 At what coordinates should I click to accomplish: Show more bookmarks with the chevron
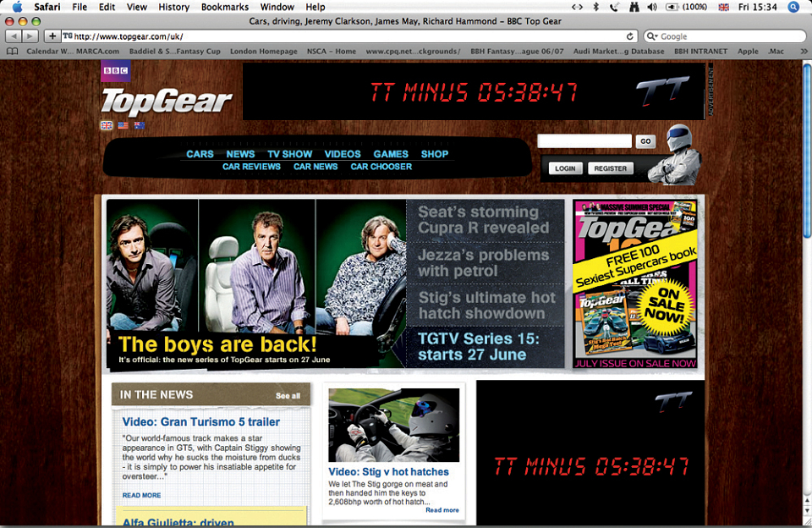point(804,52)
